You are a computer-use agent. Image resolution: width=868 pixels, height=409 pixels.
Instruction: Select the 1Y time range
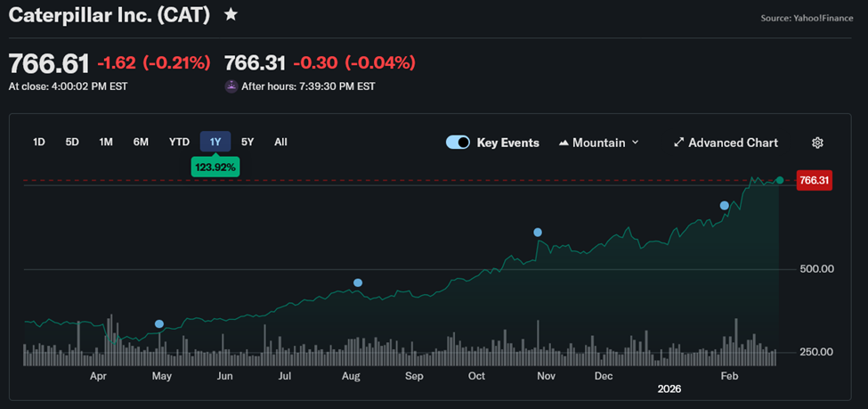[215, 142]
